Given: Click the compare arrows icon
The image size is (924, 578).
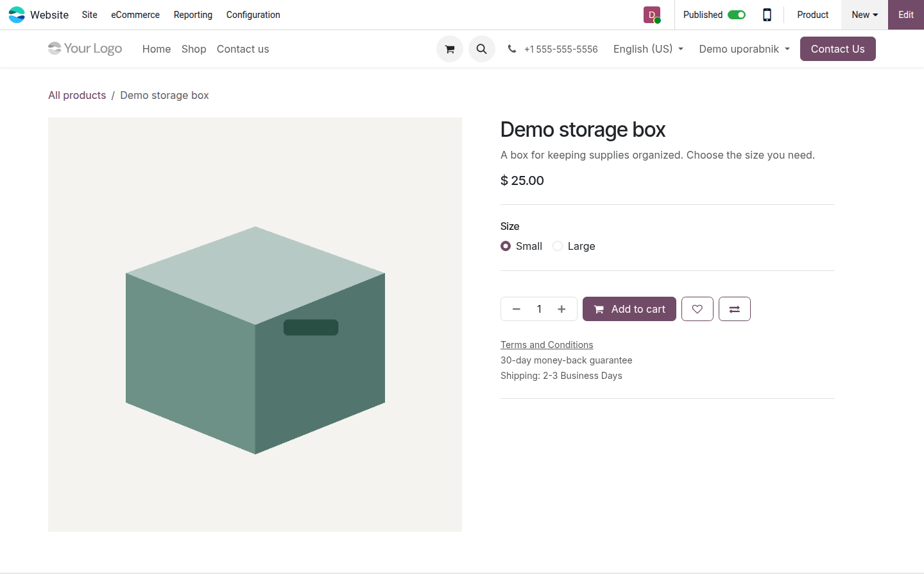Looking at the screenshot, I should coord(735,309).
